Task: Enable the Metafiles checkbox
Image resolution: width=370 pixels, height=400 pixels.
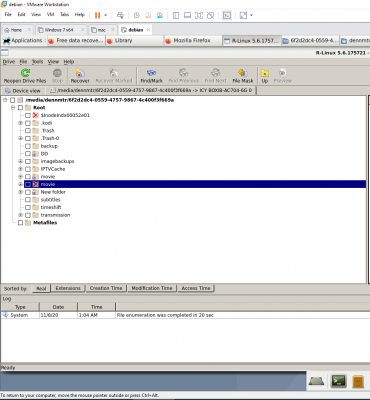Action: coord(20,223)
